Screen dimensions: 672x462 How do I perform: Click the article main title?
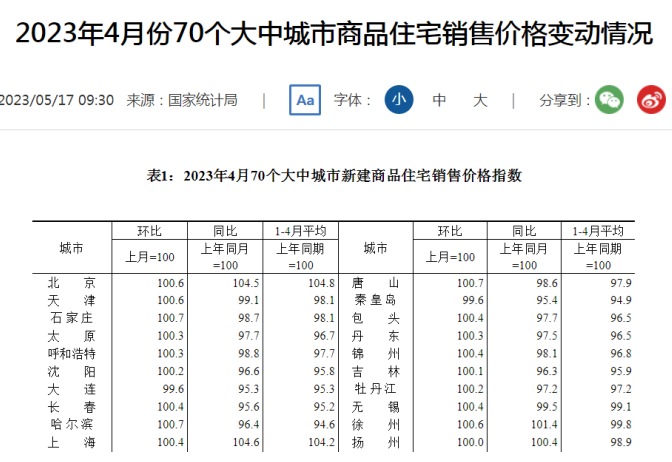[334, 33]
